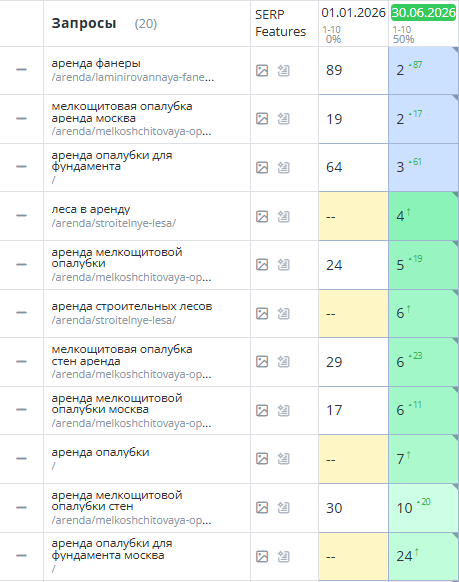Image resolution: width=459 pixels, height=582 pixels.
Task: Select the 01.01.2026 date column header
Action: (353, 13)
